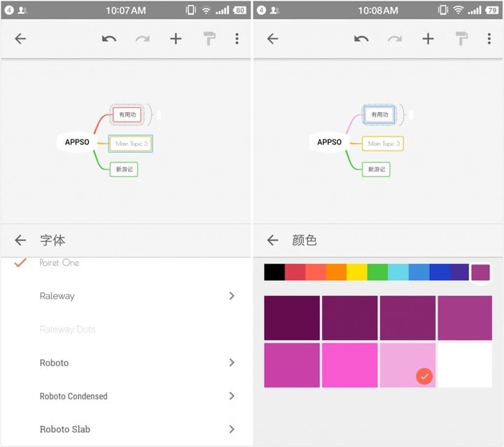Go back using arrow beside 颜色 header
The image size is (504, 447).
[272, 240]
